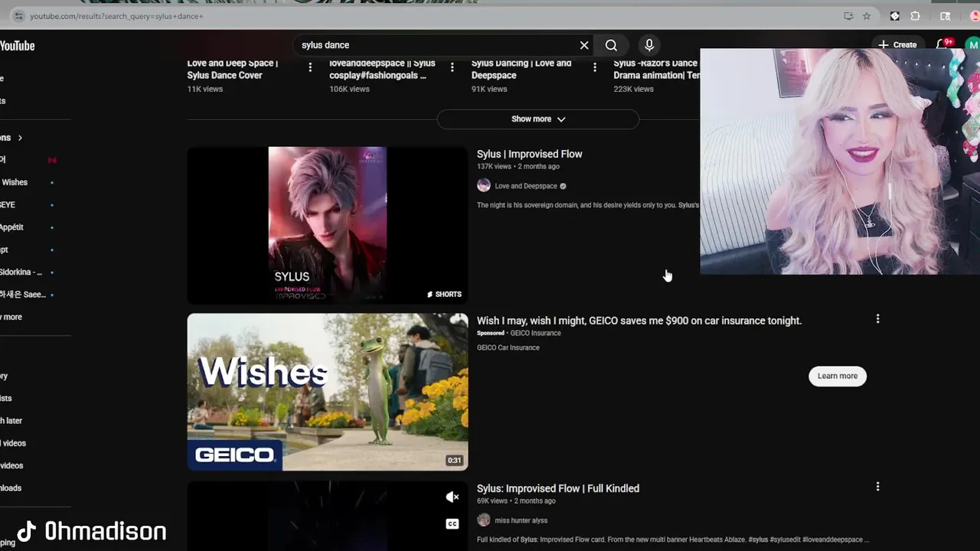Screen dimensions: 980x551
Task: Click the verified badge next to Love and Deepspace
Action: [563, 186]
